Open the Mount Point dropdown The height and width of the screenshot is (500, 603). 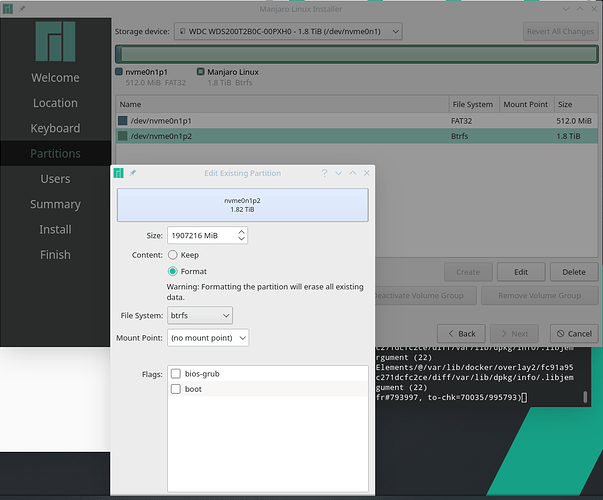[208, 338]
